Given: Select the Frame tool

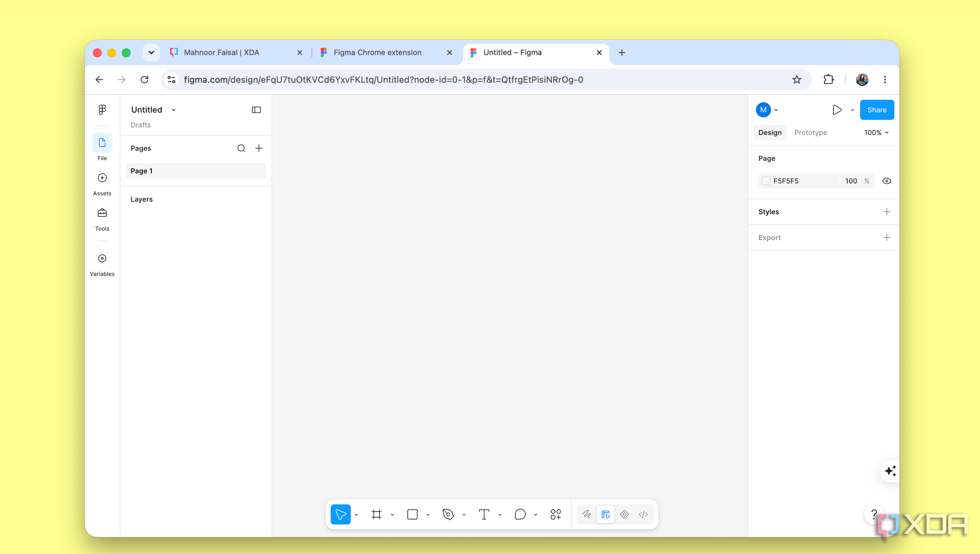Looking at the screenshot, I should pyautogui.click(x=376, y=514).
